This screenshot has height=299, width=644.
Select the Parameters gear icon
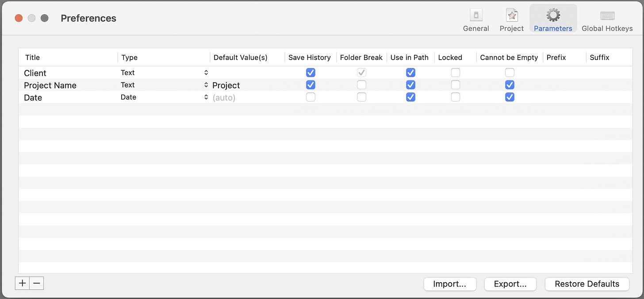[553, 16]
